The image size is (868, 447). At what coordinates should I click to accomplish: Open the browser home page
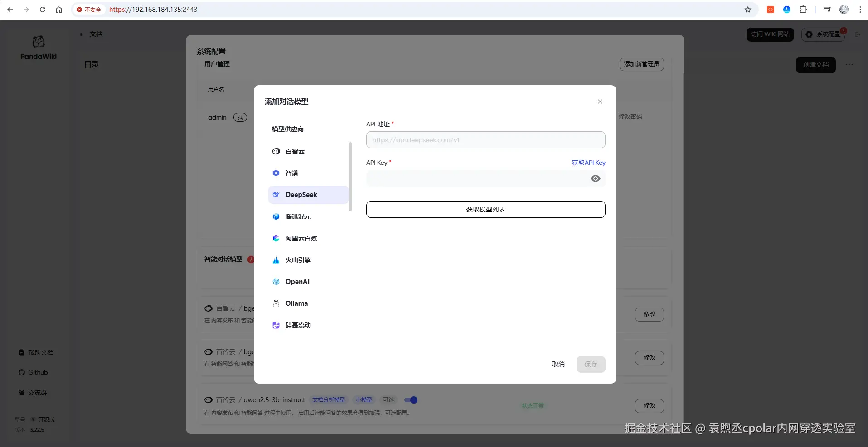coord(59,10)
